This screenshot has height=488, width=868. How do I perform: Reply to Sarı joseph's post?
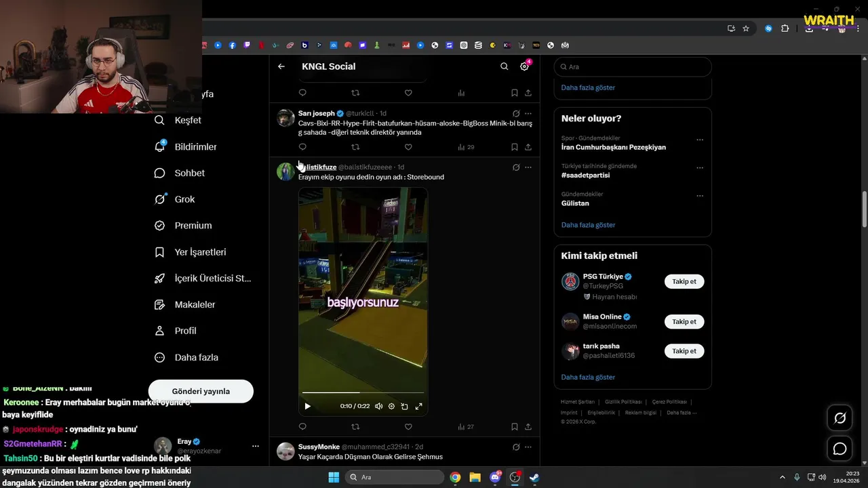pyautogui.click(x=302, y=147)
